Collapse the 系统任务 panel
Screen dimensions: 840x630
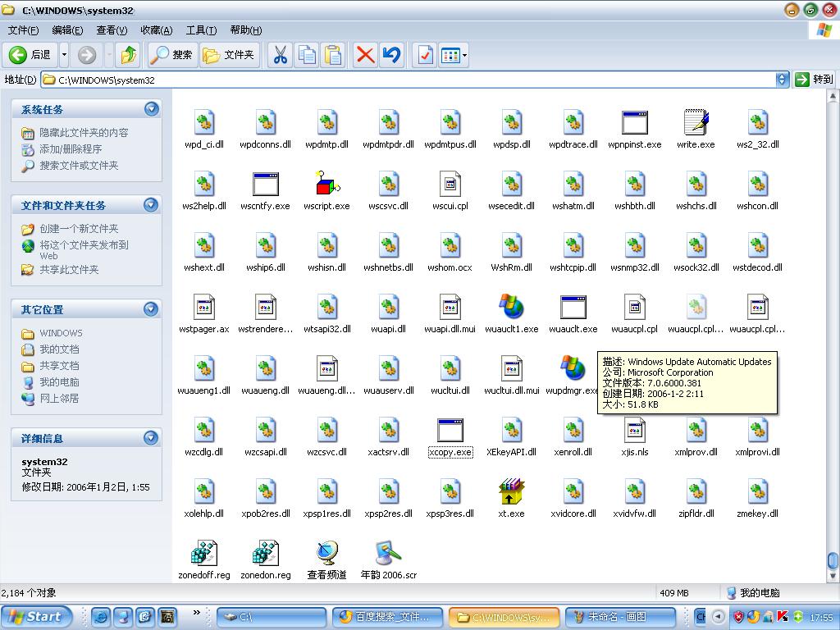pos(152,109)
